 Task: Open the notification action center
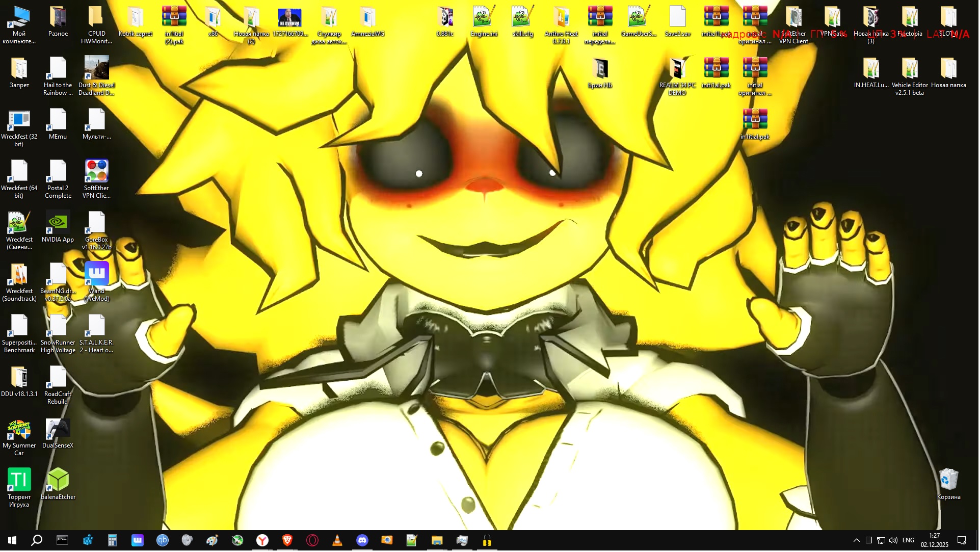(963, 541)
